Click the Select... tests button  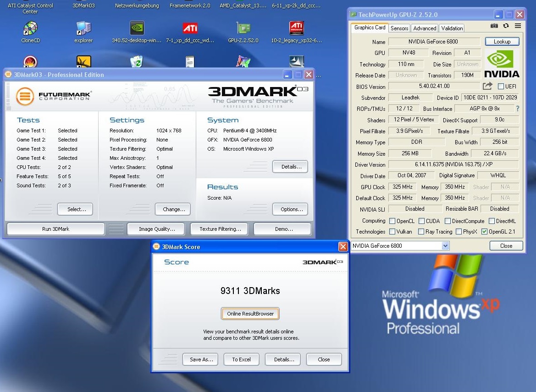tap(75, 209)
